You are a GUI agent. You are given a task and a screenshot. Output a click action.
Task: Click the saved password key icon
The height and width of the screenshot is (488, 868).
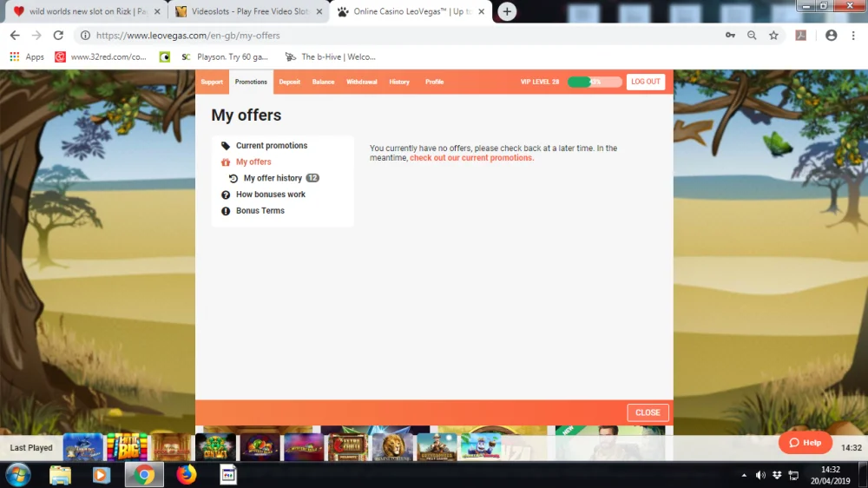pos(730,36)
